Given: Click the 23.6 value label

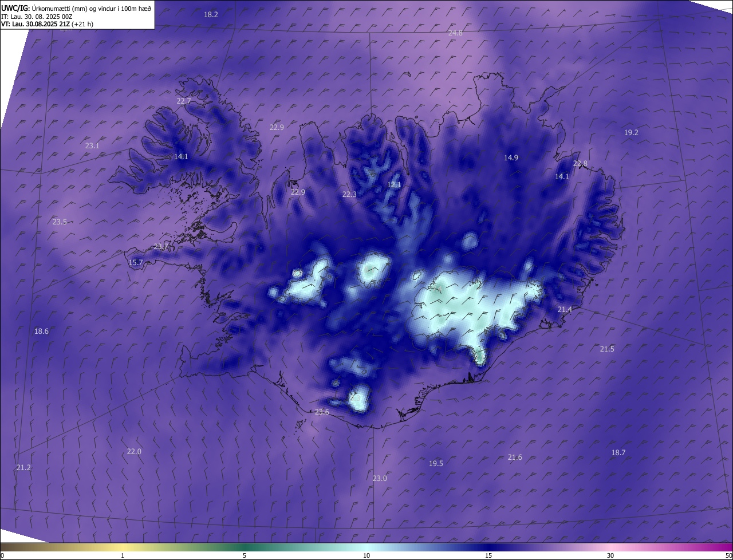Looking at the screenshot, I should 322,412.
